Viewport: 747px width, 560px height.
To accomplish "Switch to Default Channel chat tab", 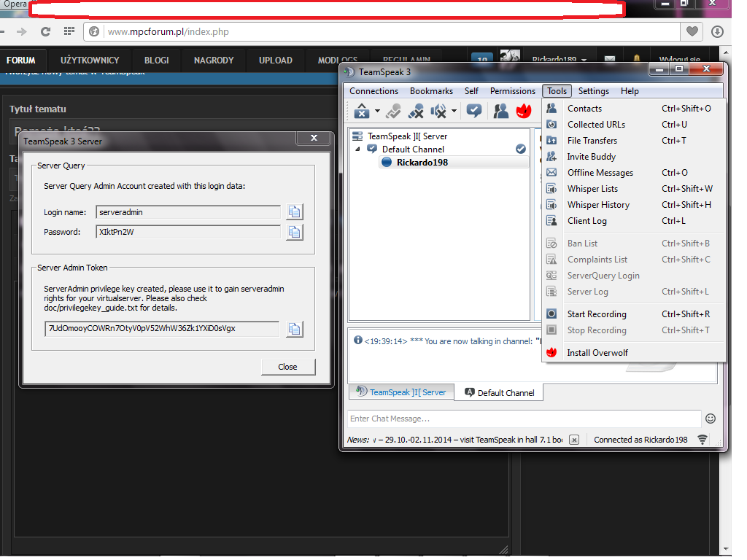I will (x=499, y=393).
